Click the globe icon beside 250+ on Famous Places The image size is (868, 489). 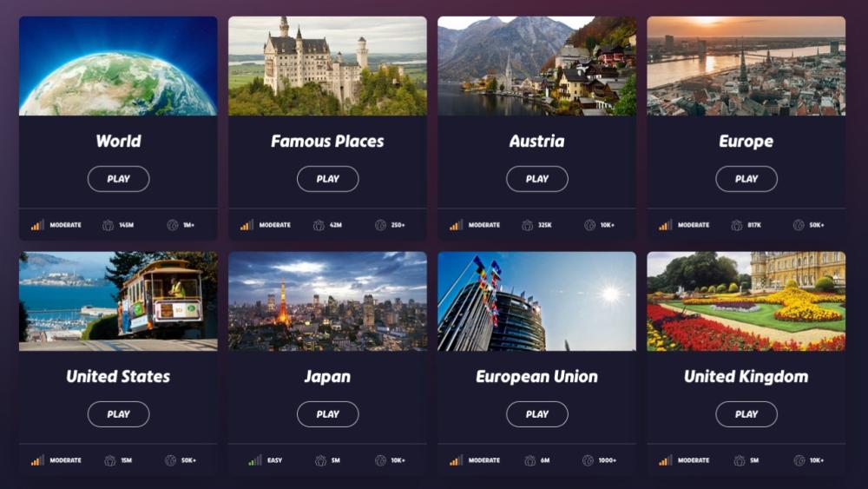pos(380,225)
